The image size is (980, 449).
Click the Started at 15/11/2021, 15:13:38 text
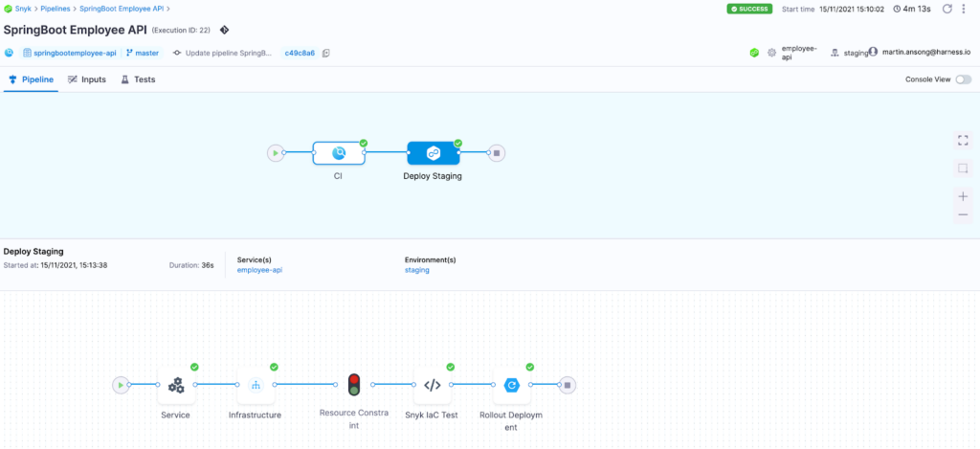tap(56, 265)
